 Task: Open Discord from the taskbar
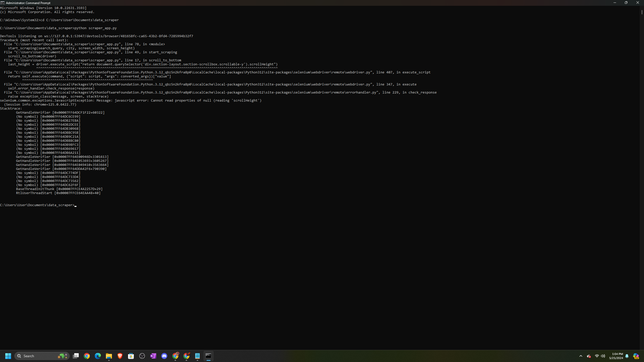click(x=164, y=356)
